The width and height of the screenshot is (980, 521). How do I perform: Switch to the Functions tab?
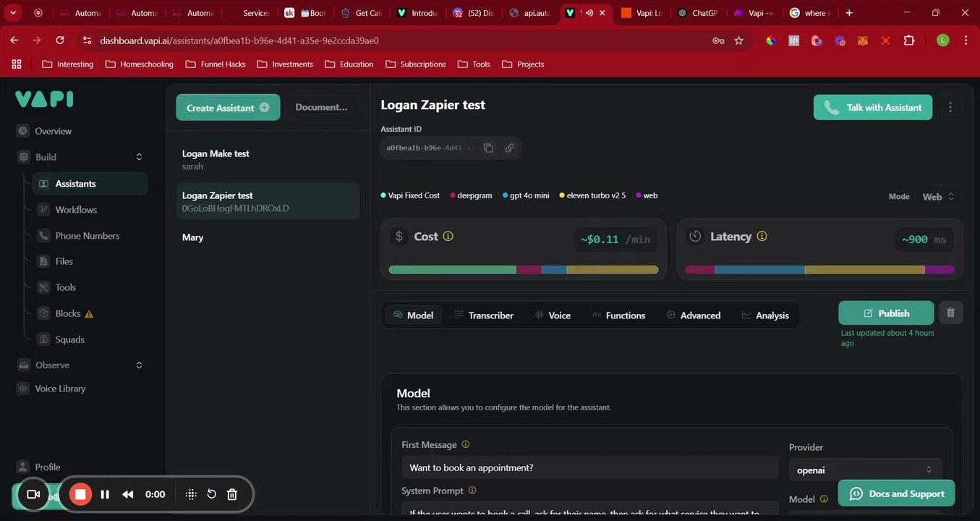pos(618,315)
